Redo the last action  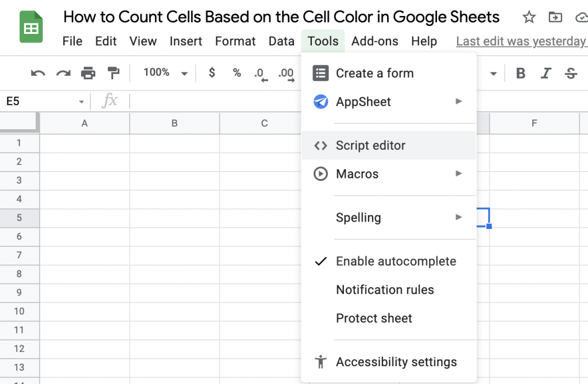pos(62,72)
